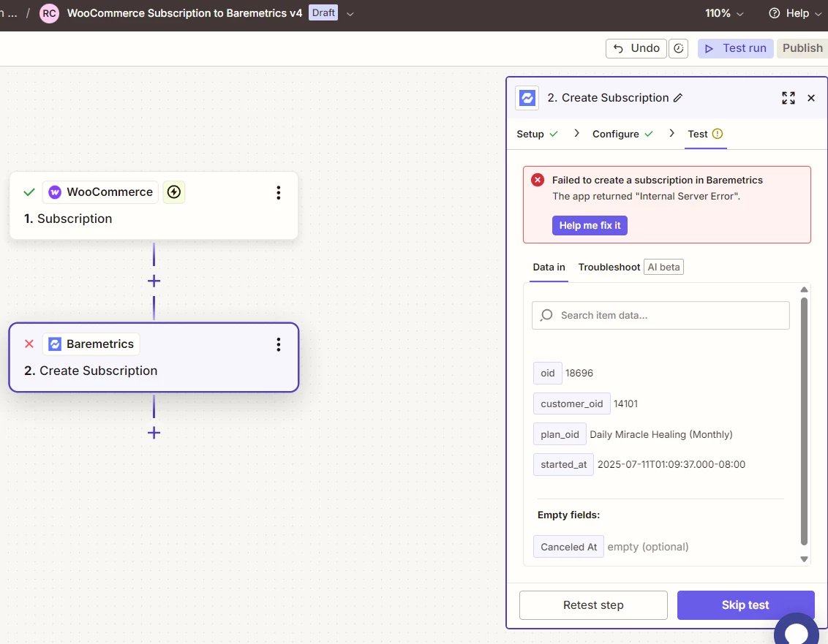Open the 110% zoom dropdown

724,13
